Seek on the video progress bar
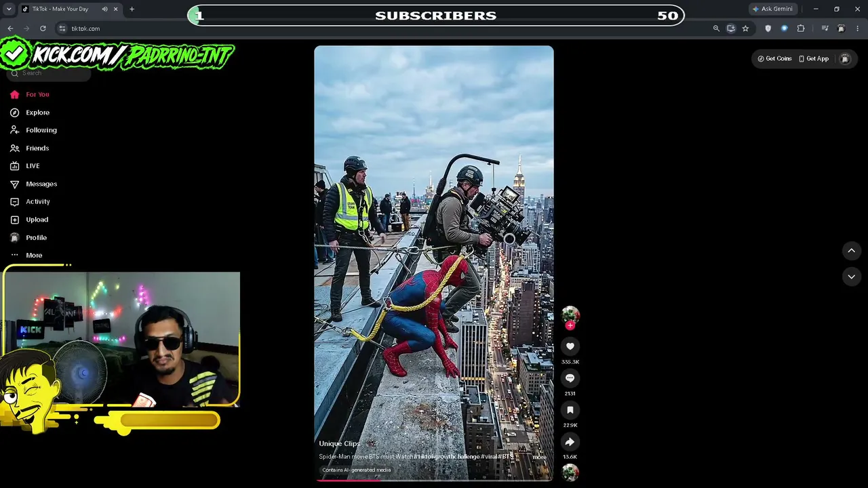Image resolution: width=868 pixels, height=488 pixels. [434, 480]
